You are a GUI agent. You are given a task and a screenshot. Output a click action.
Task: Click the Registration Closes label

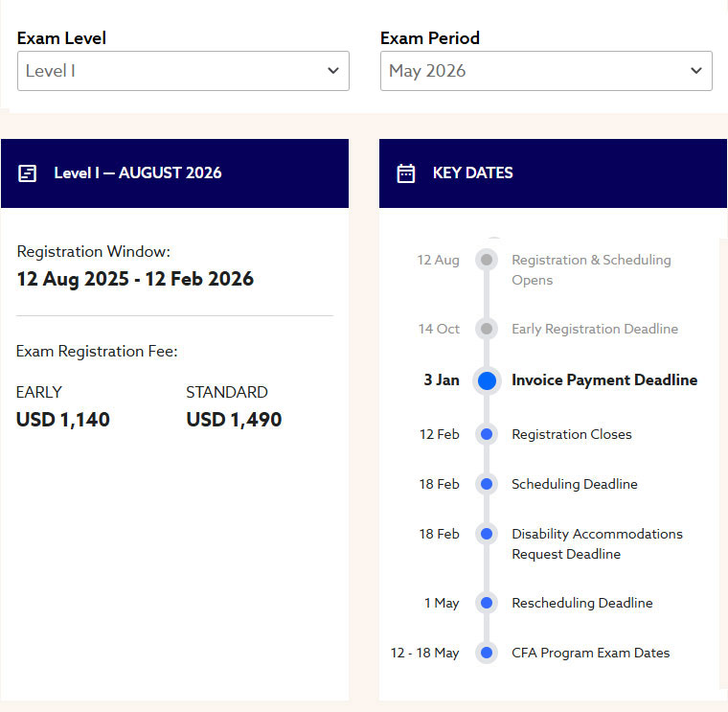point(572,434)
